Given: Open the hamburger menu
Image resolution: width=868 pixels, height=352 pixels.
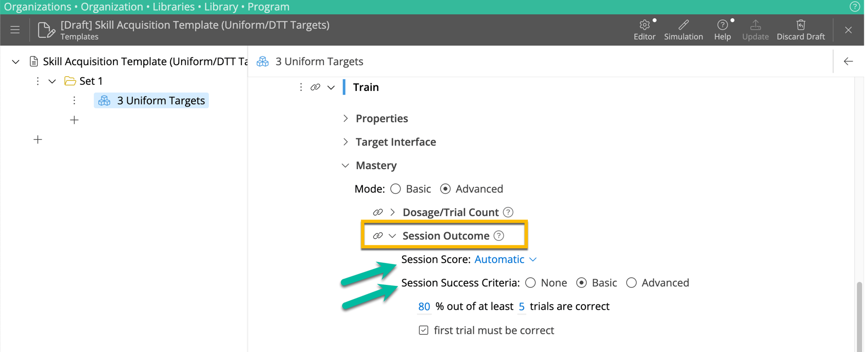Looking at the screenshot, I should pyautogui.click(x=15, y=30).
